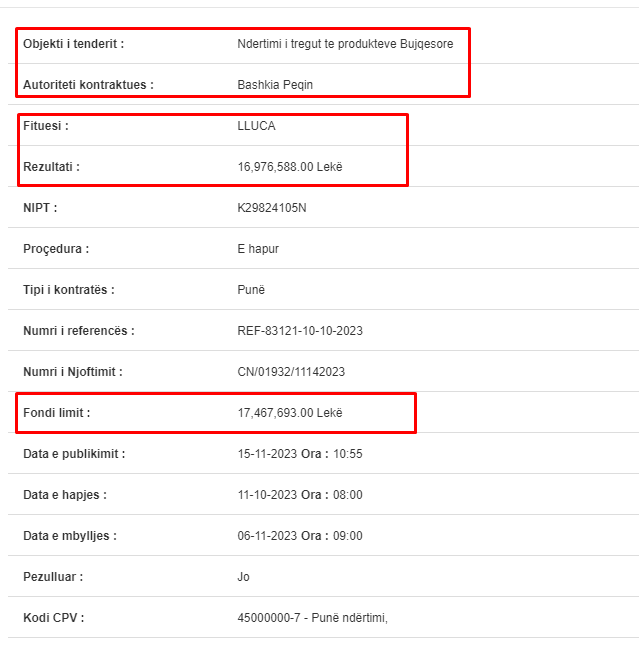Select the limit fund 17,467,693.00 Lekë

(x=290, y=413)
